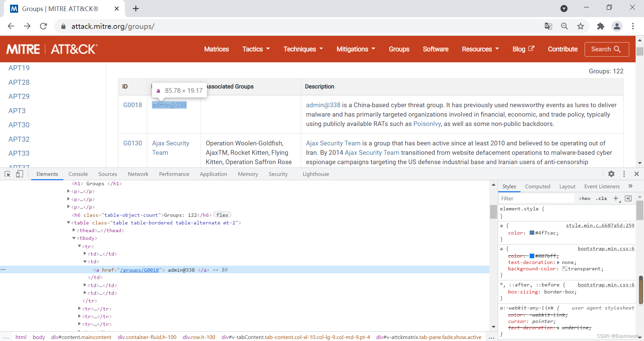644x341 pixels.
Task: Expand the Resources dropdown menu
Action: (480, 49)
